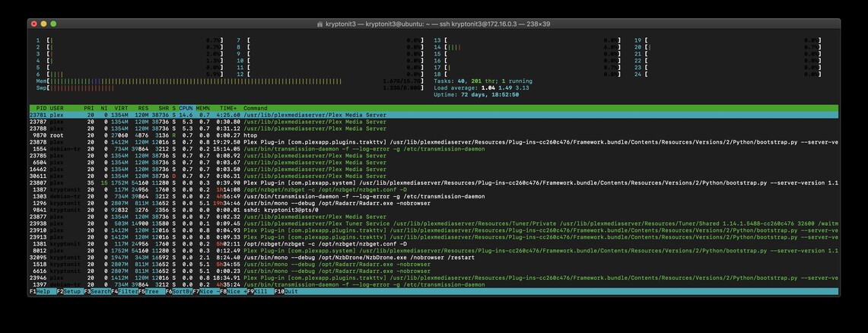Screen dimensions: 868x333
Task: Select process row PID 8012
Action: click(434, 251)
